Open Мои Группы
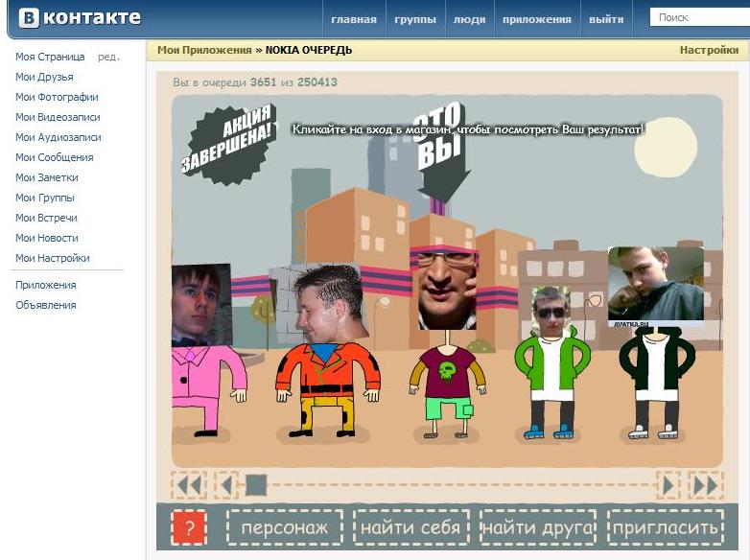 click(x=45, y=198)
